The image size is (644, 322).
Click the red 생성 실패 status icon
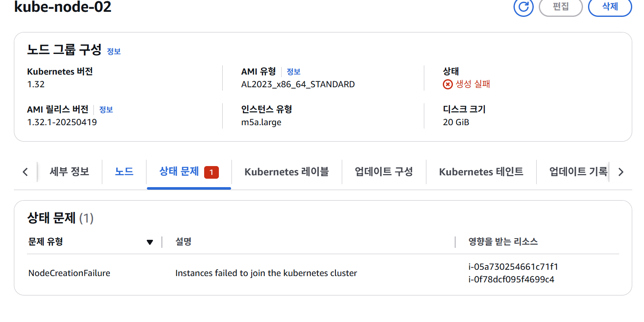447,84
